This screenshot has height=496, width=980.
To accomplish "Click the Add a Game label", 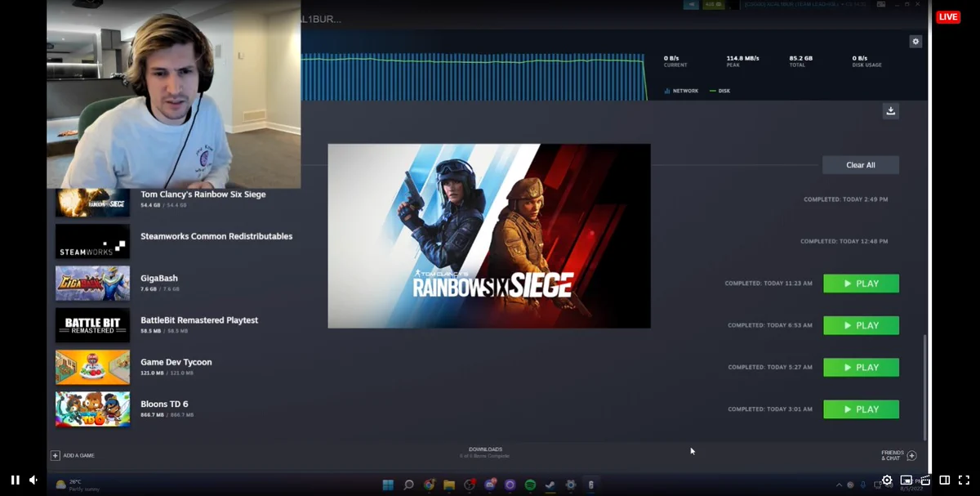I will (78, 455).
